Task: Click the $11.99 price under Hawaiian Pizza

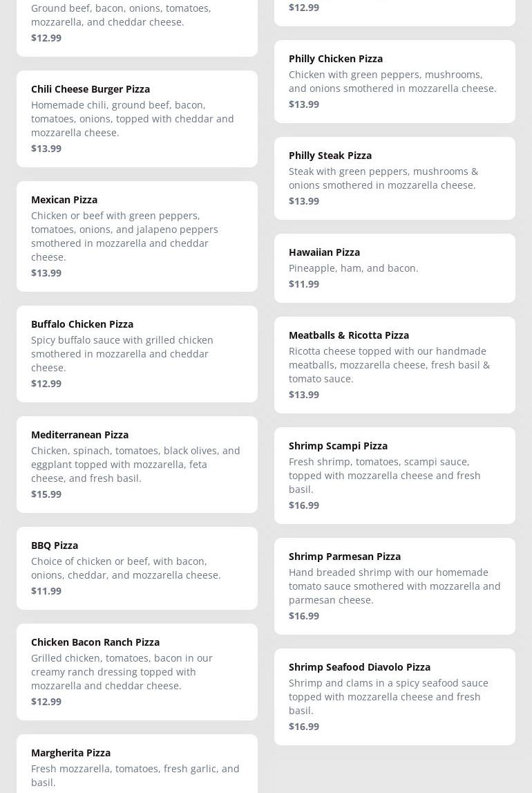Action: 304,284
